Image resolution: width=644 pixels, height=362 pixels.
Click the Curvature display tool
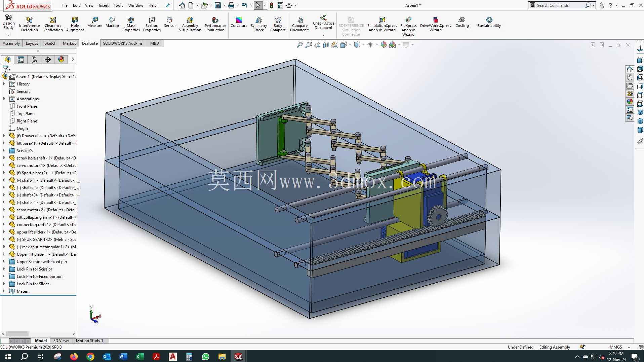pos(239,22)
